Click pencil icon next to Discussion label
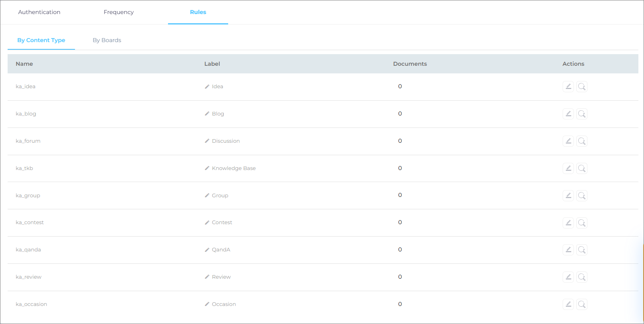 [207, 141]
